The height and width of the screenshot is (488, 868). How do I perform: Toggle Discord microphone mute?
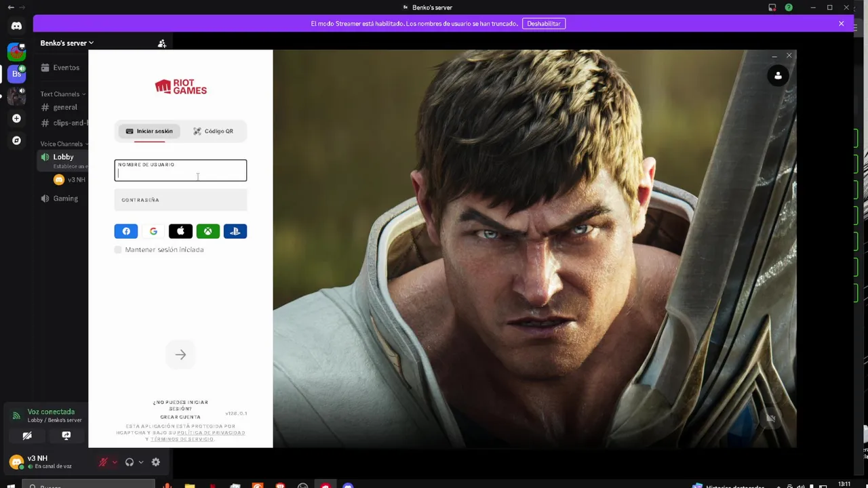[103, 462]
